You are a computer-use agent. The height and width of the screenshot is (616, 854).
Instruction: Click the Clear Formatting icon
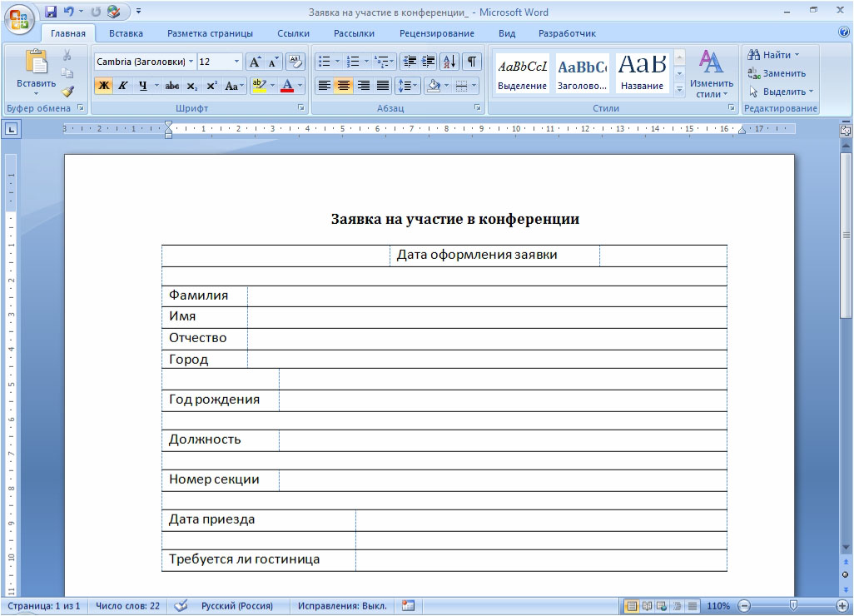(x=295, y=62)
